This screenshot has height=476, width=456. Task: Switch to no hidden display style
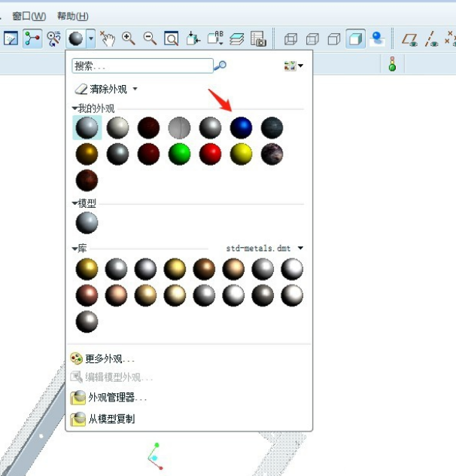coord(334,39)
